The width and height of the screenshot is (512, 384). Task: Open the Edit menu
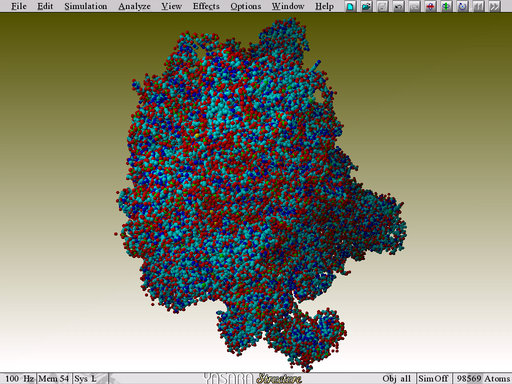[45, 6]
